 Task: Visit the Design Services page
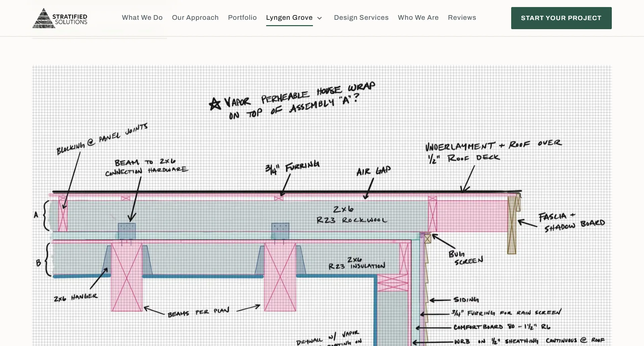[x=361, y=18]
